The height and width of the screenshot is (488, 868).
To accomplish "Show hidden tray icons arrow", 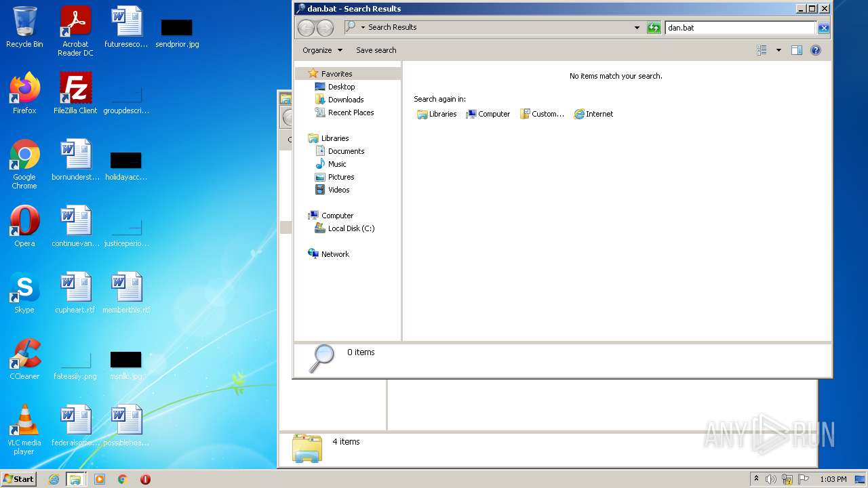I will pos(756,479).
